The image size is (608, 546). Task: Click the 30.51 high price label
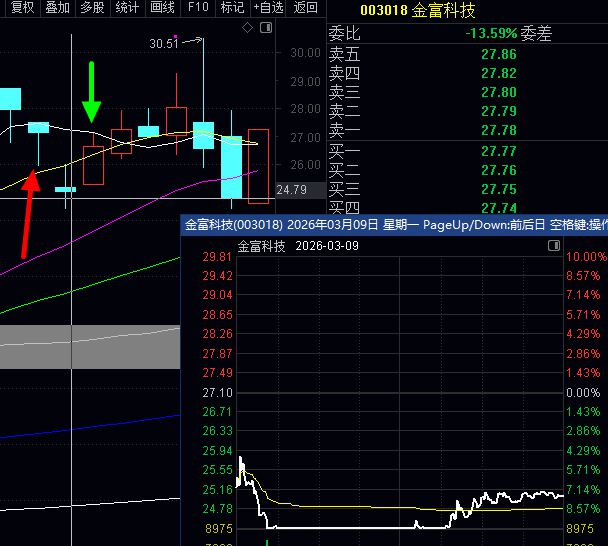tap(164, 43)
